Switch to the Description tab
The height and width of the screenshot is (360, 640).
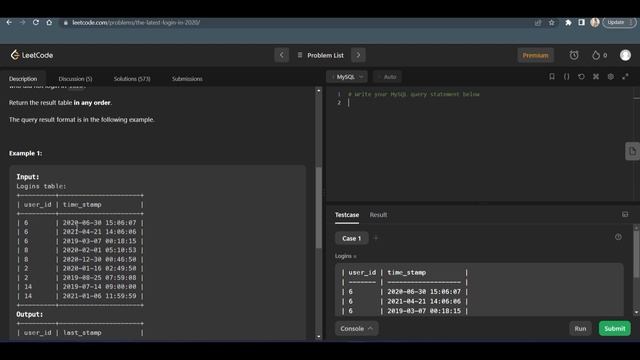[23, 79]
